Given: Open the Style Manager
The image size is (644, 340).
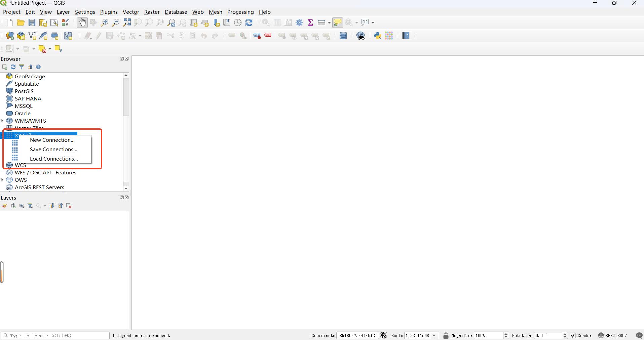Looking at the screenshot, I should click(x=65, y=23).
